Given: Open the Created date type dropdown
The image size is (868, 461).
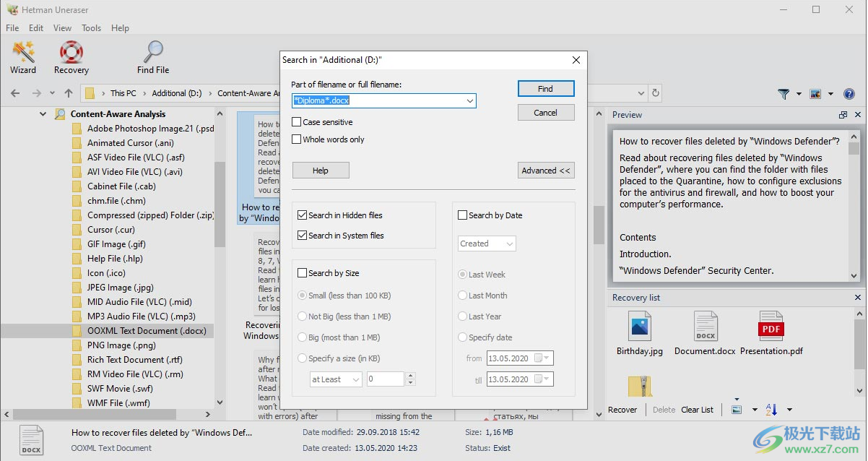Looking at the screenshot, I should tap(487, 244).
